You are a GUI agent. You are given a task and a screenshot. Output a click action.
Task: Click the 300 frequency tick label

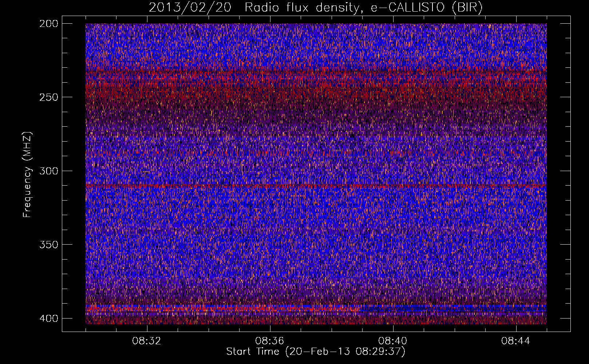pyautogui.click(x=48, y=171)
